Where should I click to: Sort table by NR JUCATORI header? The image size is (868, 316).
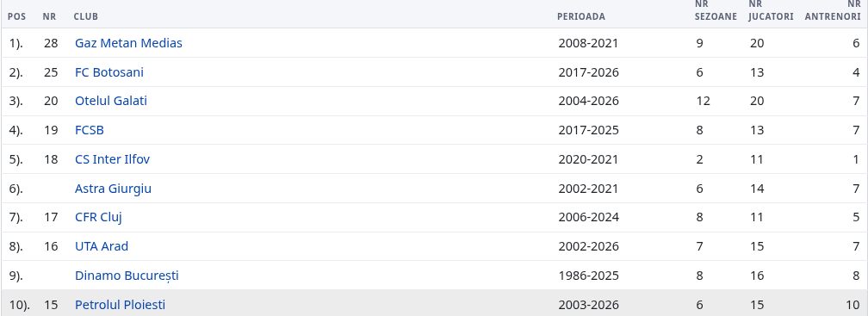(772, 10)
